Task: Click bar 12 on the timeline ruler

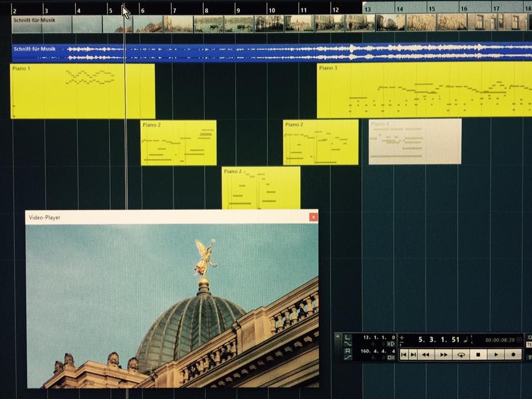Action: 336,10
